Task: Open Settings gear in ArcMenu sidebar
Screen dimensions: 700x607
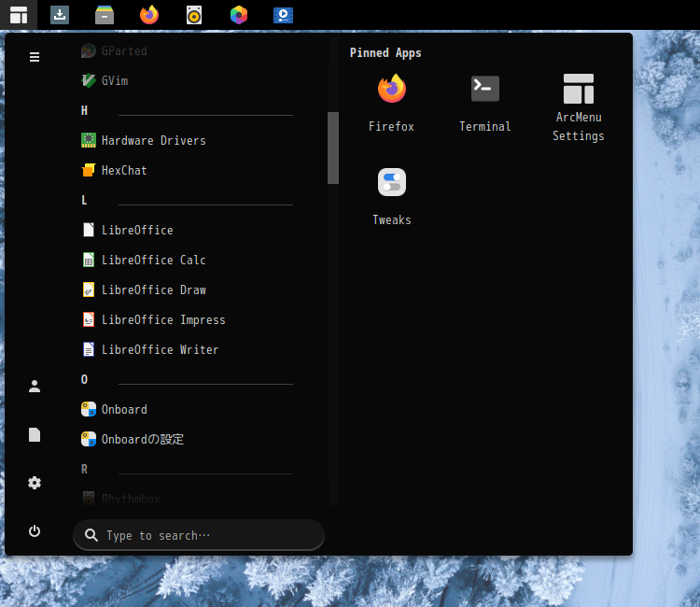Action: coord(35,483)
